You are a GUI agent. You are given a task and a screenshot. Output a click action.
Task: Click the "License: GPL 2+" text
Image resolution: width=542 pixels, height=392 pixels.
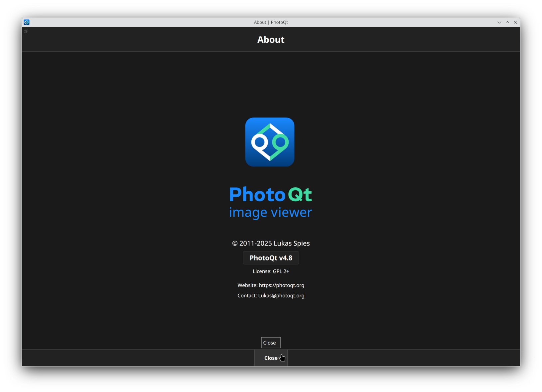(x=271, y=271)
